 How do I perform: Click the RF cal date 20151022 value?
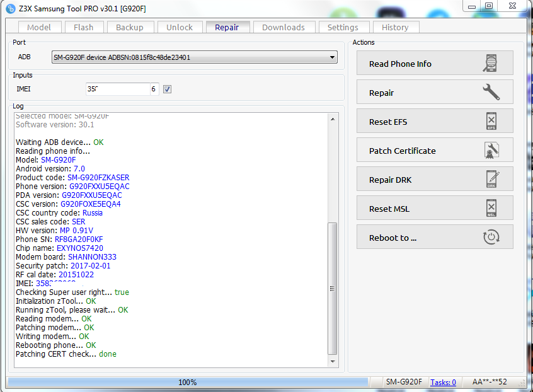point(76,275)
